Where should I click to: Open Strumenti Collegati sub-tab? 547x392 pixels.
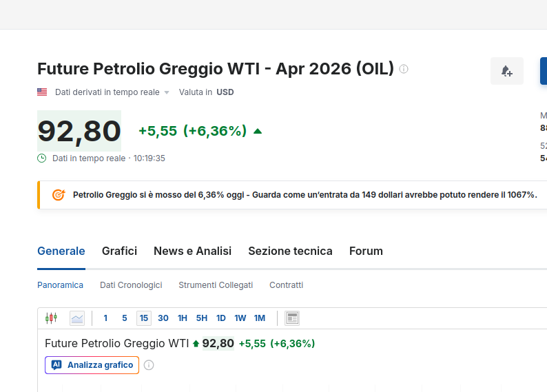(216, 285)
